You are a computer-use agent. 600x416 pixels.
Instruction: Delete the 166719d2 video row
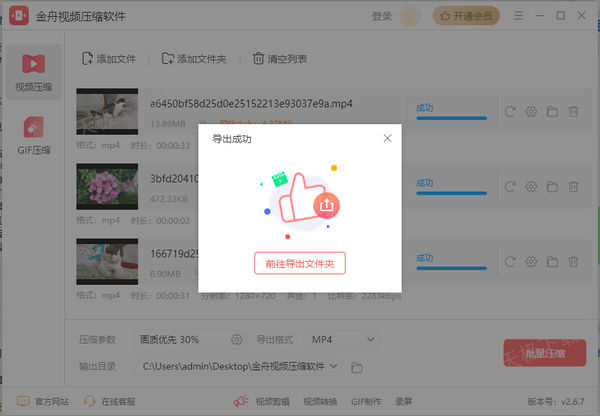pyautogui.click(x=573, y=262)
